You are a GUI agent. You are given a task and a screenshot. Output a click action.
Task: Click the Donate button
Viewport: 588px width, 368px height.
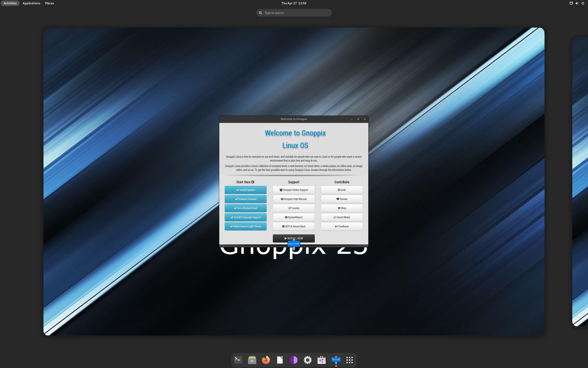(342, 199)
